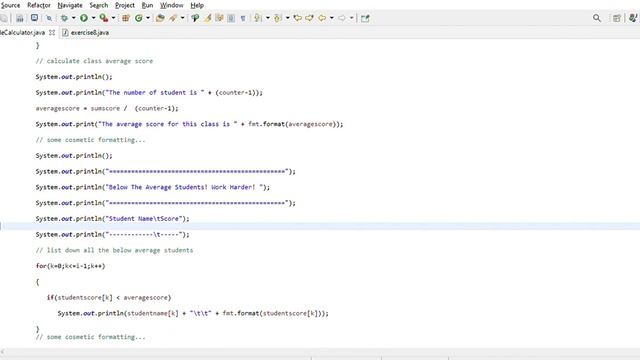Expand the Debug dropdown arrow

73,18
